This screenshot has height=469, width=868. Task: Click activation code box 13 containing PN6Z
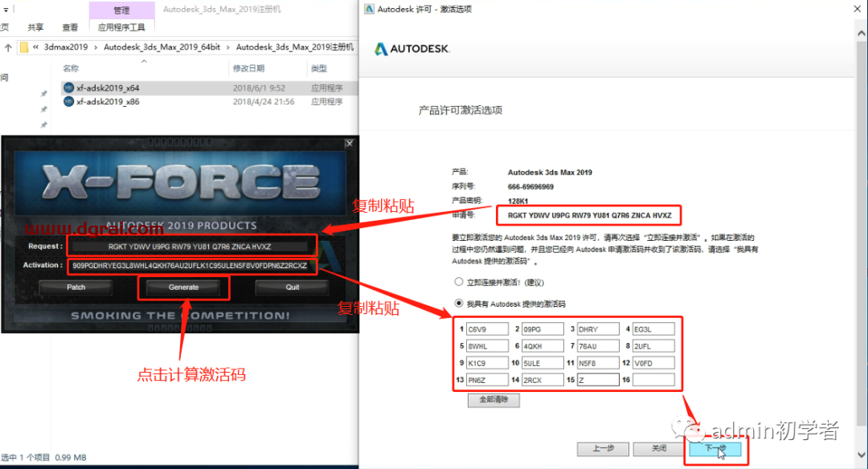487,380
